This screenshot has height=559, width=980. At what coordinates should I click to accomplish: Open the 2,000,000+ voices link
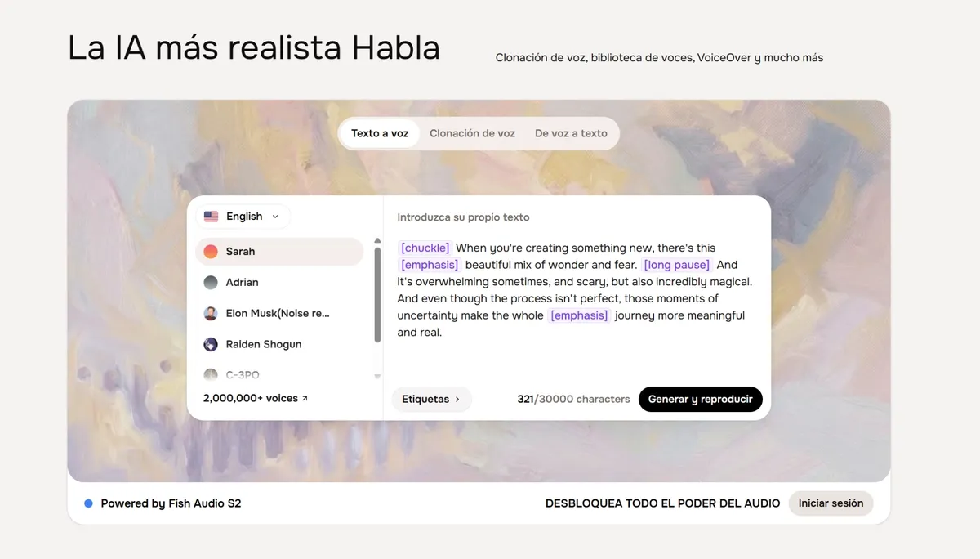(x=256, y=398)
